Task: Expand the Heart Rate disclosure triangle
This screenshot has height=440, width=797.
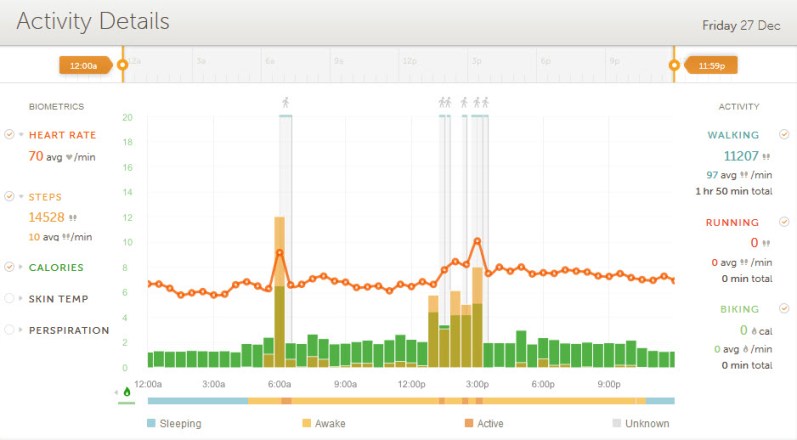Action: [21, 135]
